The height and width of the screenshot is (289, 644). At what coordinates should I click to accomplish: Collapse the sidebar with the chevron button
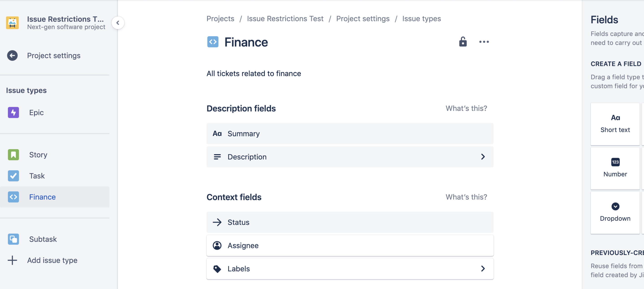click(x=118, y=23)
